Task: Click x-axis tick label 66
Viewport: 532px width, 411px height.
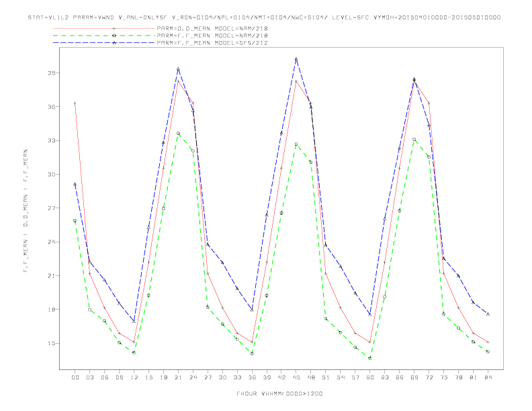Action: tap(400, 377)
